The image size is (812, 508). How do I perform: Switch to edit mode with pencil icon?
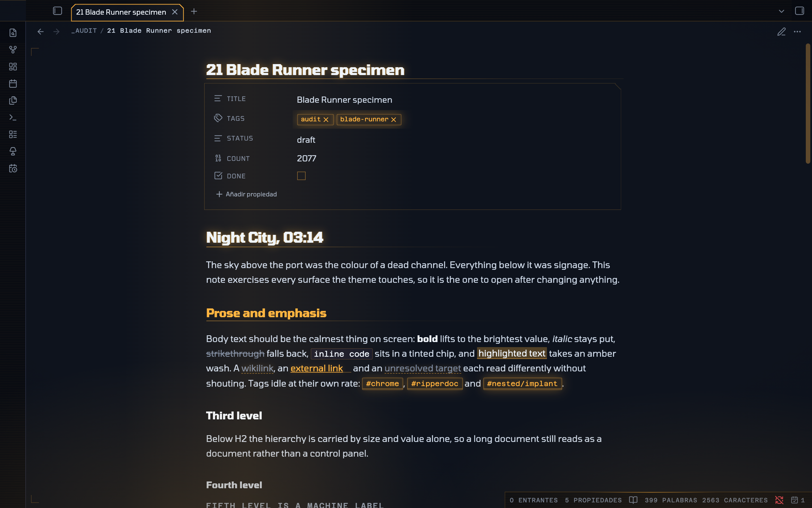tap(782, 32)
